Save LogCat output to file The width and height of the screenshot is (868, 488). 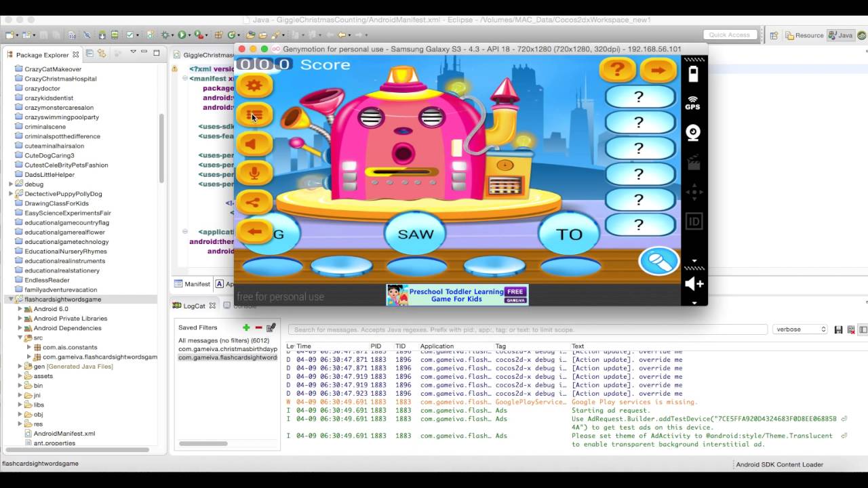tap(838, 329)
